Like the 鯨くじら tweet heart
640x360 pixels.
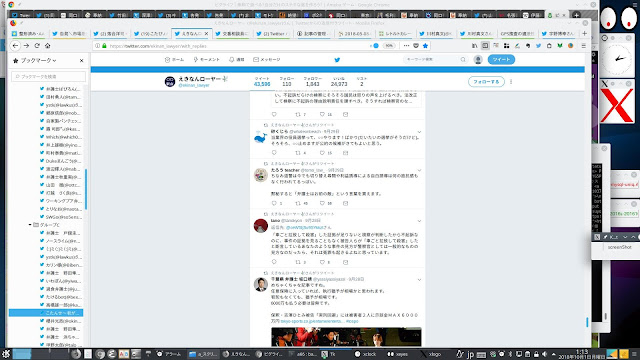(322, 153)
